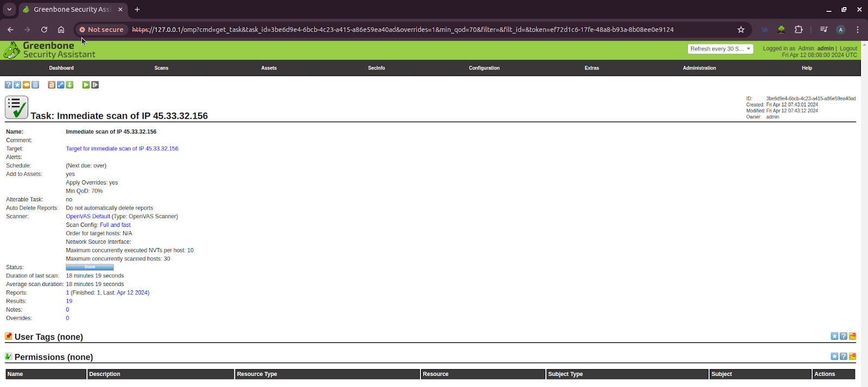Open the OpenVAS Default scanner link
This screenshot has height=387, width=868.
[x=88, y=217]
